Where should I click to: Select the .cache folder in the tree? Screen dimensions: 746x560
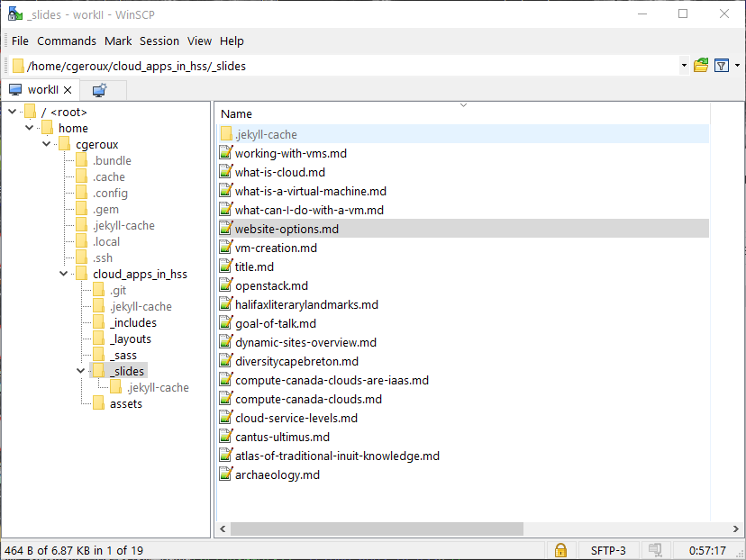(109, 176)
